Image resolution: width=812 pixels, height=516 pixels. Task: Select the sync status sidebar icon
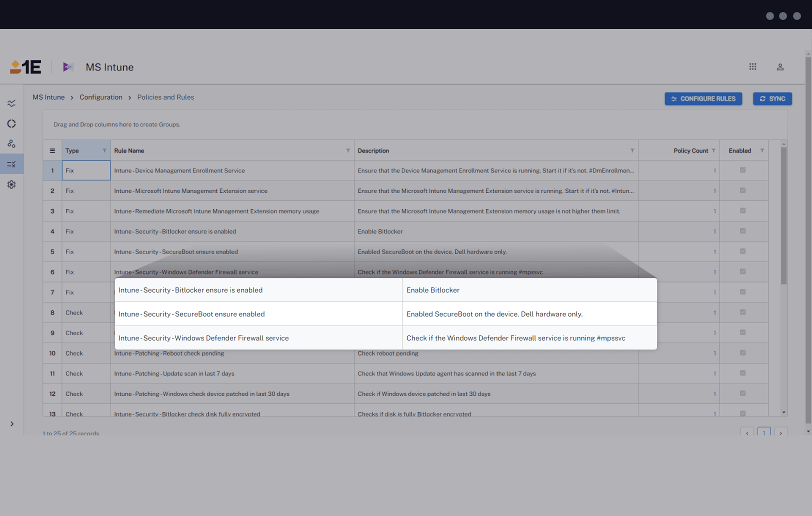coord(11,123)
